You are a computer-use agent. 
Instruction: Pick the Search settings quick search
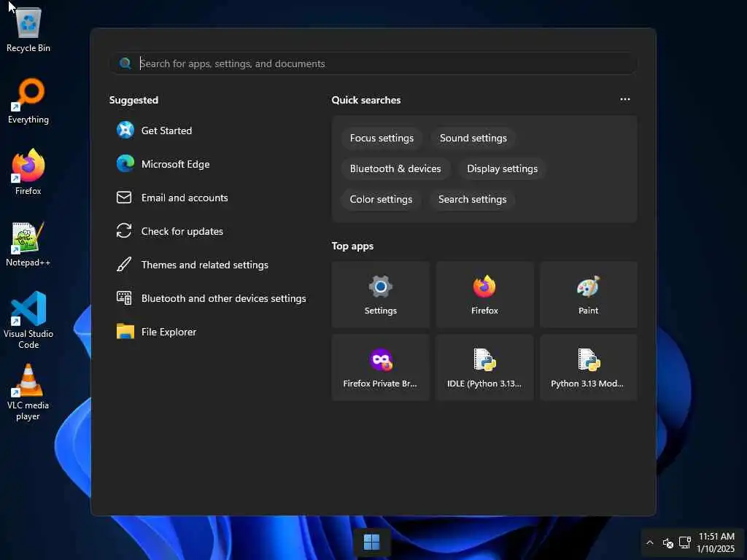(x=472, y=200)
